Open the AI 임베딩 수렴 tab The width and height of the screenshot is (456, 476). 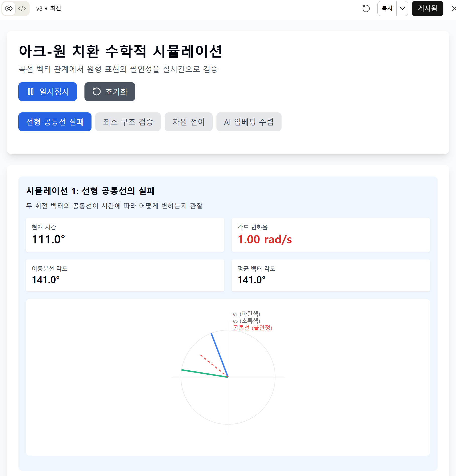[249, 122]
